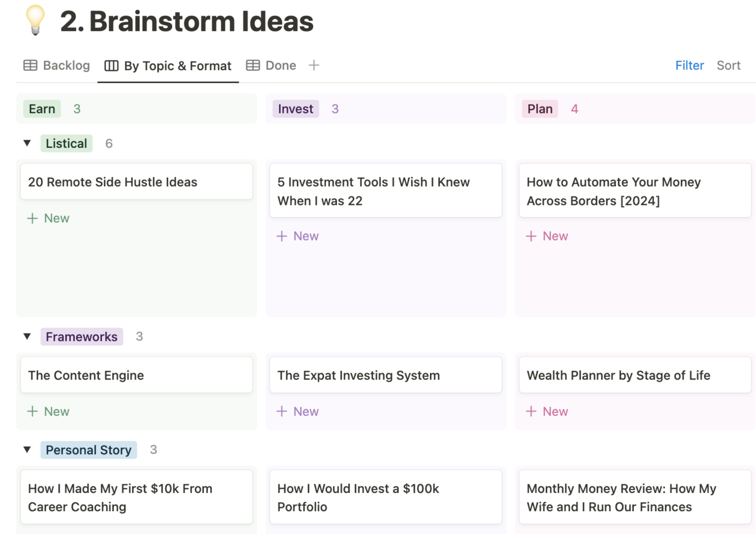Switch to the Backlog tab
Viewport: 756px width, 534px height.
pyautogui.click(x=66, y=66)
